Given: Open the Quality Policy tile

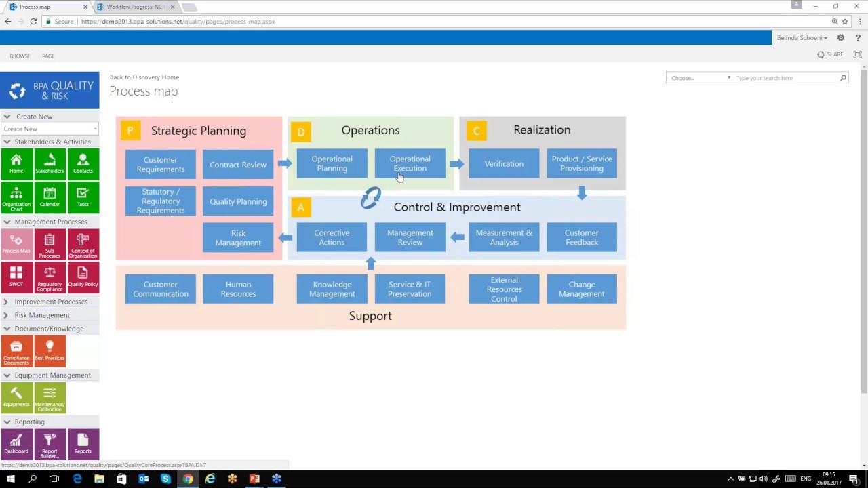Looking at the screenshot, I should (83, 277).
